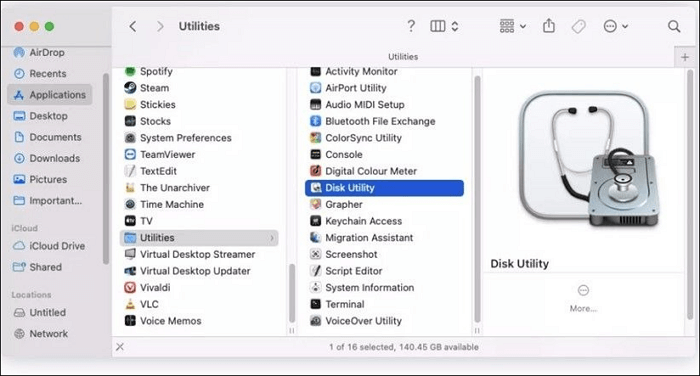The width and height of the screenshot is (700, 376).
Task: Select the Untitled disk location
Action: click(40, 313)
